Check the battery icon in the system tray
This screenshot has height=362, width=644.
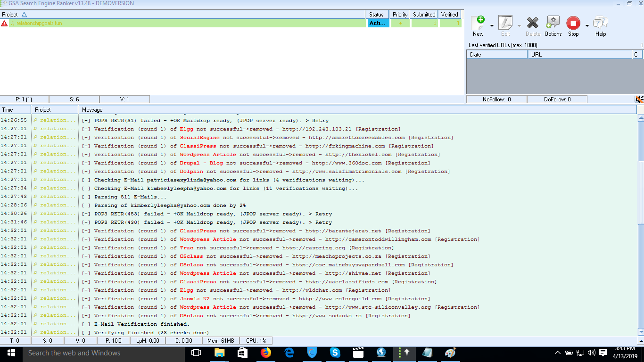tap(570, 353)
